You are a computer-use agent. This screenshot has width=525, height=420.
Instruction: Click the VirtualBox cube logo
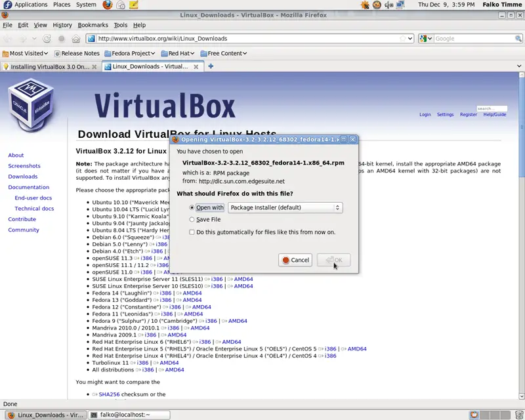click(x=31, y=104)
